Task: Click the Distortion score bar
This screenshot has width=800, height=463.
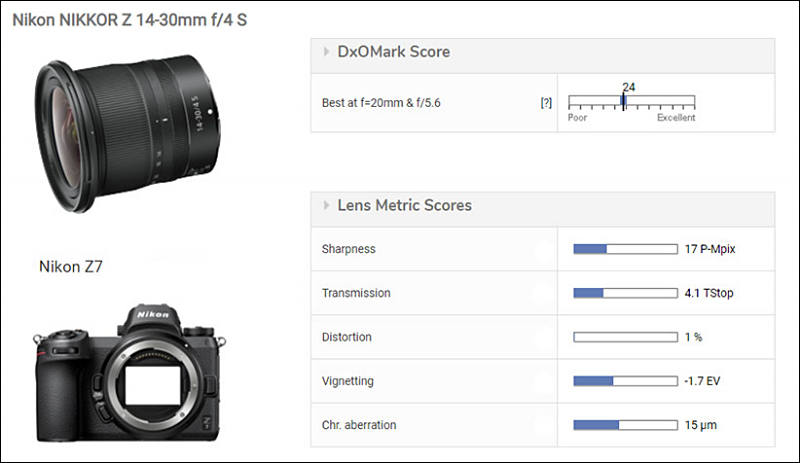Action: click(626, 337)
